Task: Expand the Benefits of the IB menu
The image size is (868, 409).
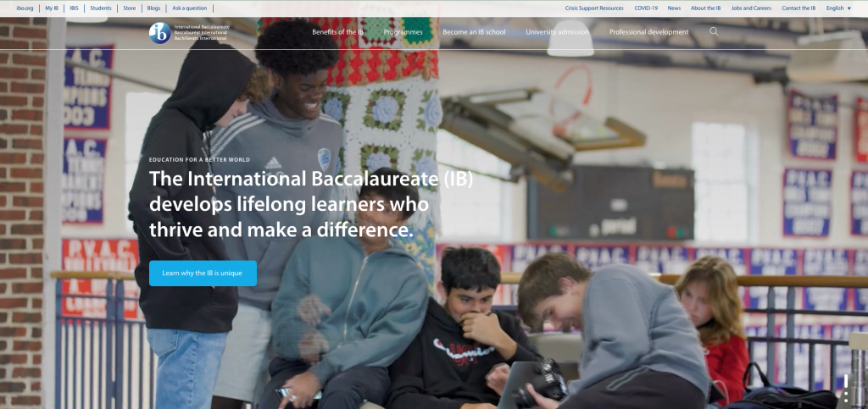Action: click(337, 32)
